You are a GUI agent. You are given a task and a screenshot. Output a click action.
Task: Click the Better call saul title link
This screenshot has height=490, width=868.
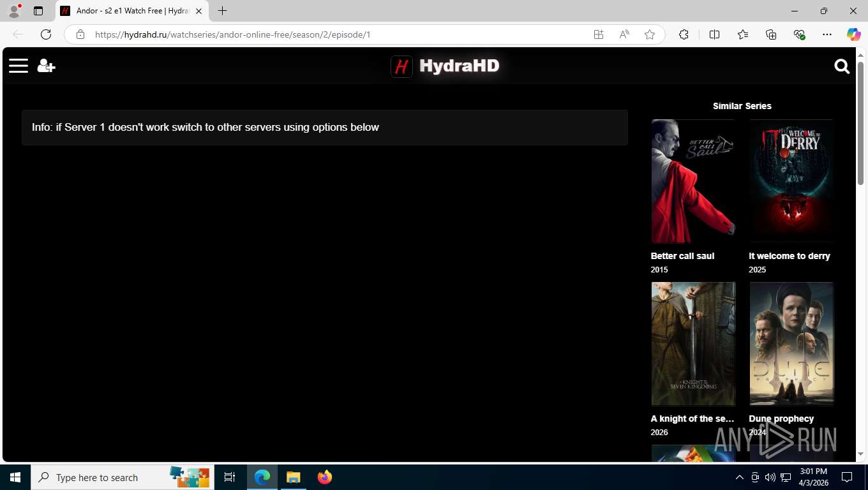pyautogui.click(x=682, y=256)
